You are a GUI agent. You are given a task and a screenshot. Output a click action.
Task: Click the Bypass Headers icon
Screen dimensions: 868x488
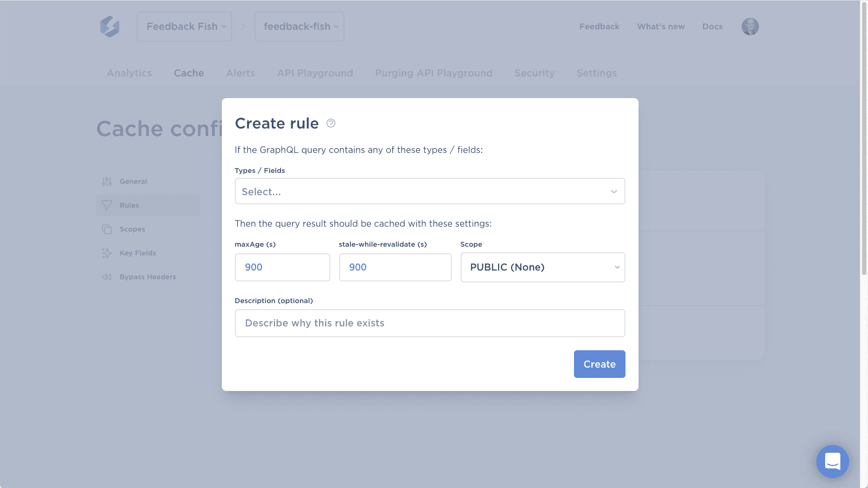coord(107,277)
